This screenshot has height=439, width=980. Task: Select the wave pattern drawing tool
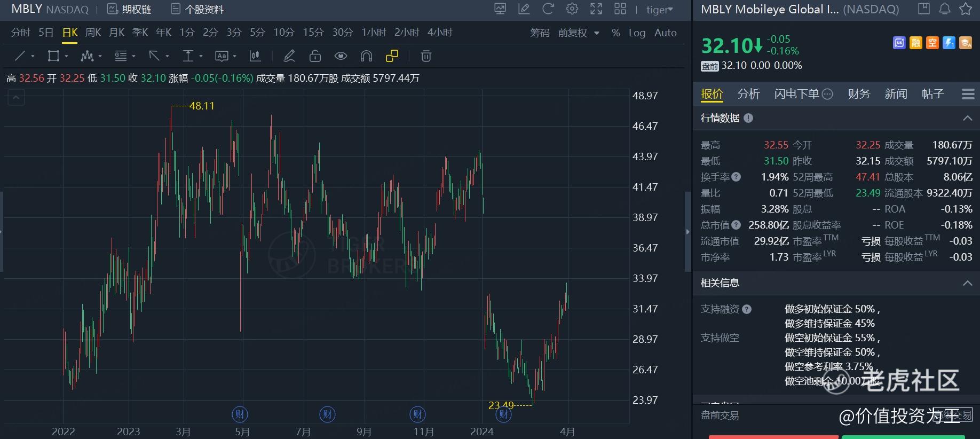click(x=86, y=56)
